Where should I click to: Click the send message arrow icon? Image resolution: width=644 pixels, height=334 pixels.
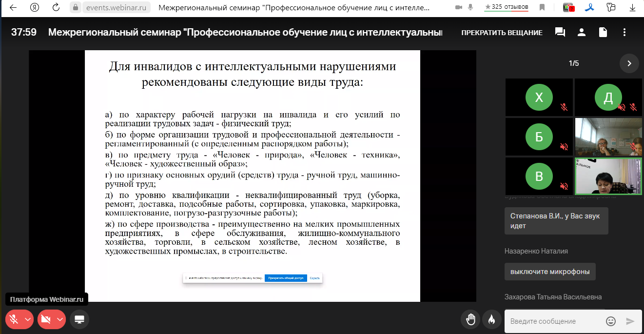[x=630, y=321]
